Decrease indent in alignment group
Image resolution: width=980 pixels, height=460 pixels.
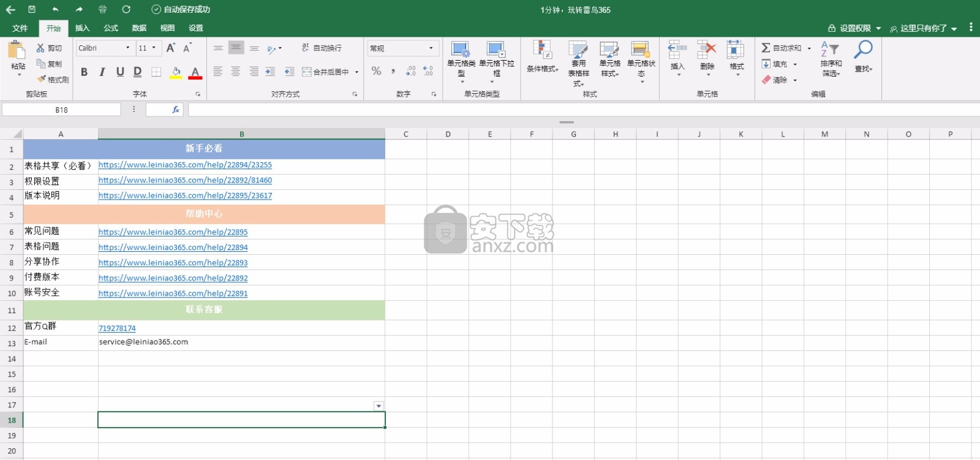(x=289, y=72)
